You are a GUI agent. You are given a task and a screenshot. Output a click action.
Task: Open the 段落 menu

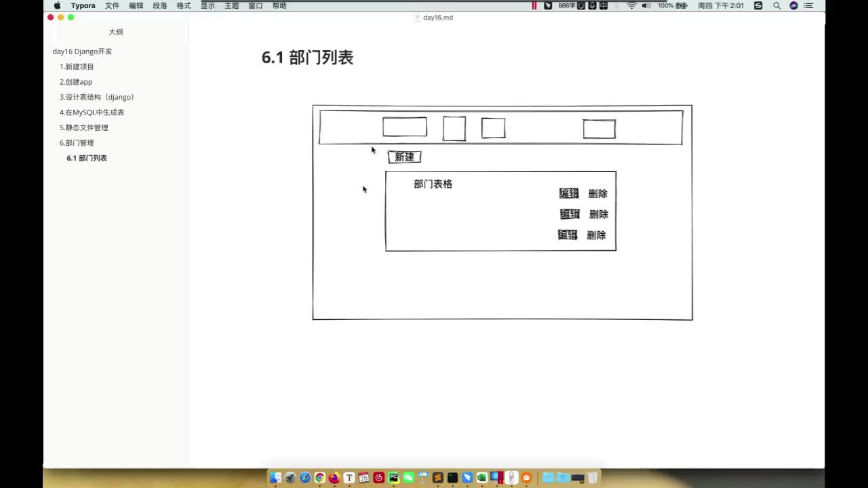[x=160, y=5]
